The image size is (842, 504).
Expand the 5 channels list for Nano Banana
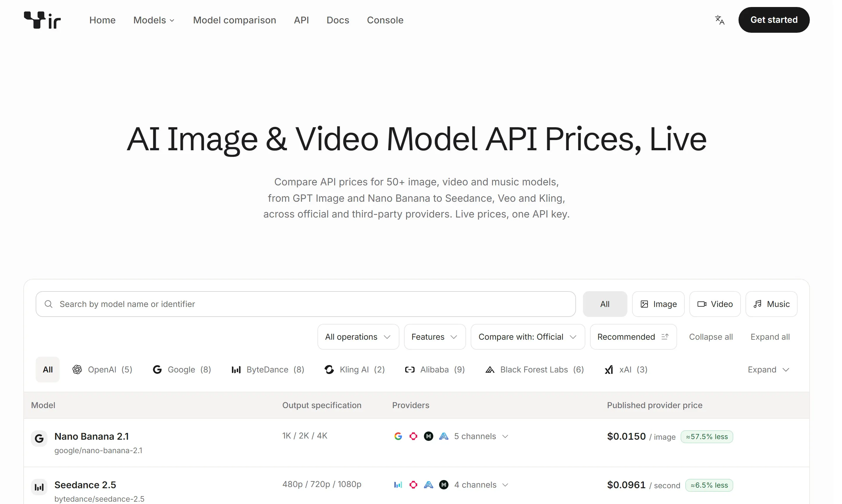click(481, 436)
